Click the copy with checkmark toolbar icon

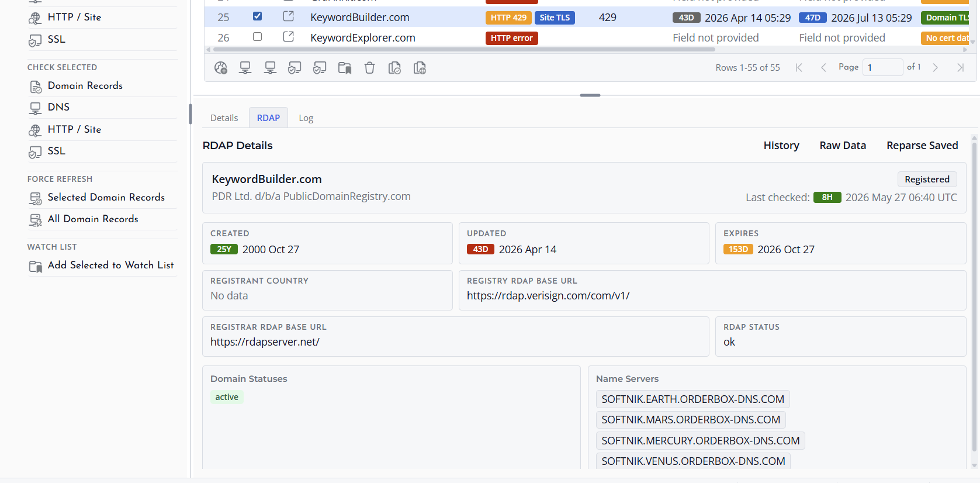(394, 68)
